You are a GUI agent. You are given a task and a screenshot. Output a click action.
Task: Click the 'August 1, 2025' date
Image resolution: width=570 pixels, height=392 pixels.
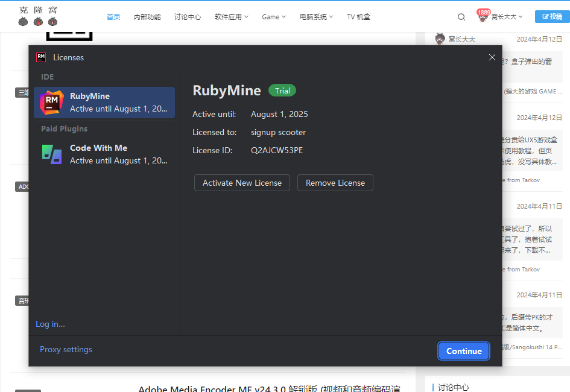click(x=279, y=114)
